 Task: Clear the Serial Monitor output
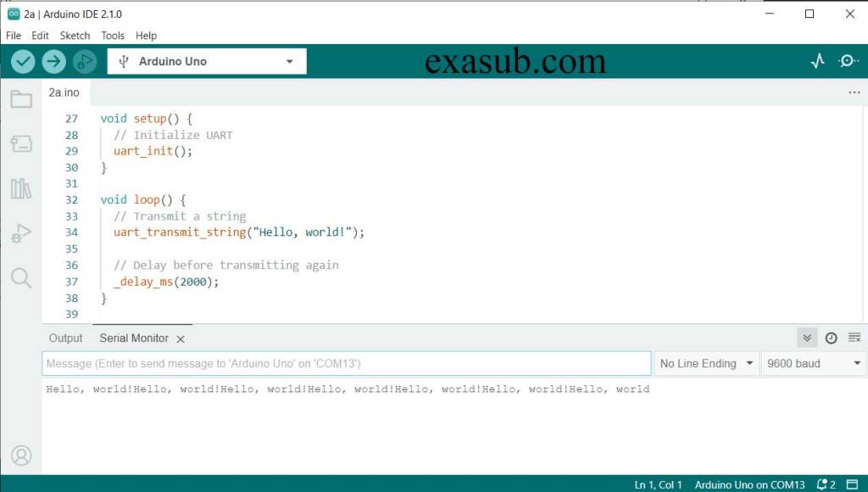[x=854, y=337]
